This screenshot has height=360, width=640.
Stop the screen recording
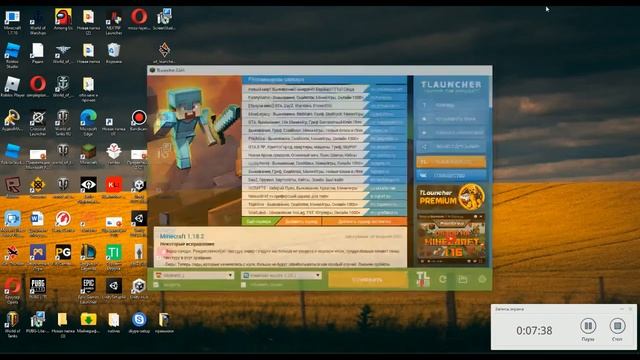point(617,326)
